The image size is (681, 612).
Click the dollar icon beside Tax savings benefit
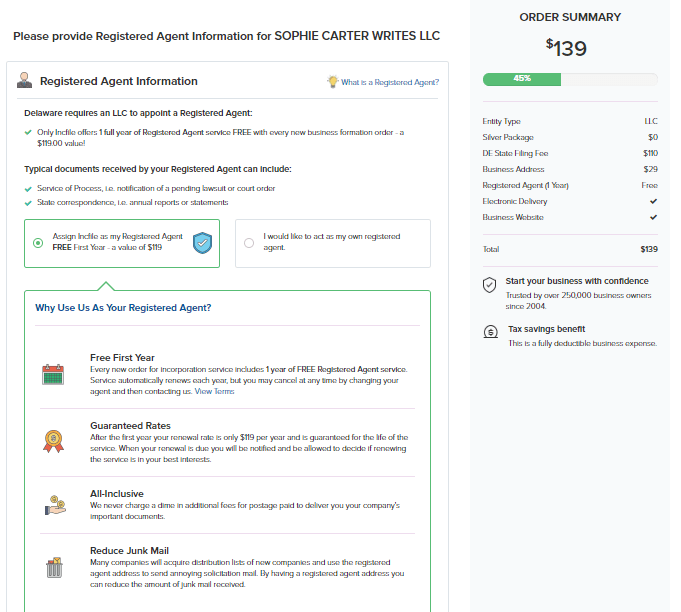click(x=489, y=332)
